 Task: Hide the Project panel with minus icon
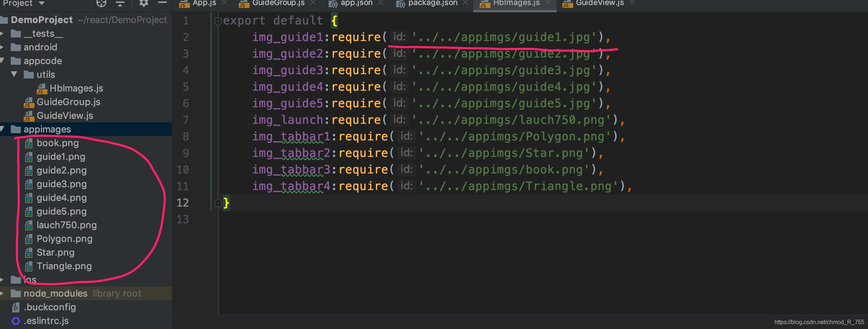click(163, 3)
